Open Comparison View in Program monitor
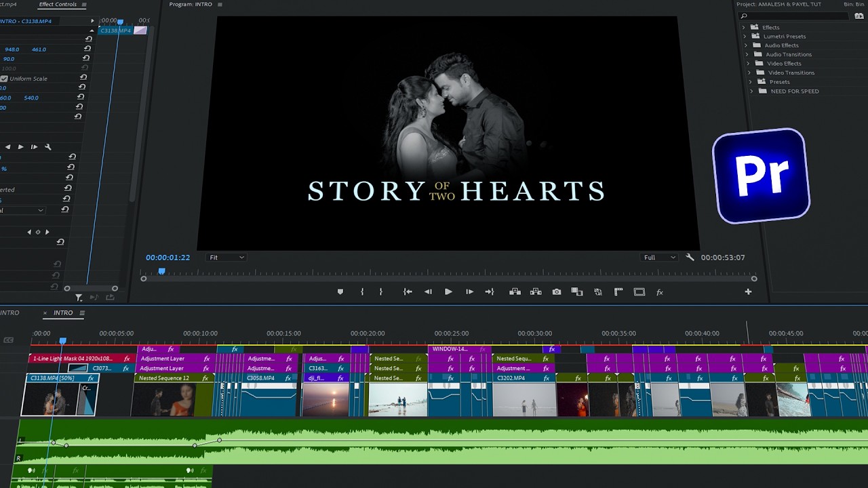 click(577, 291)
